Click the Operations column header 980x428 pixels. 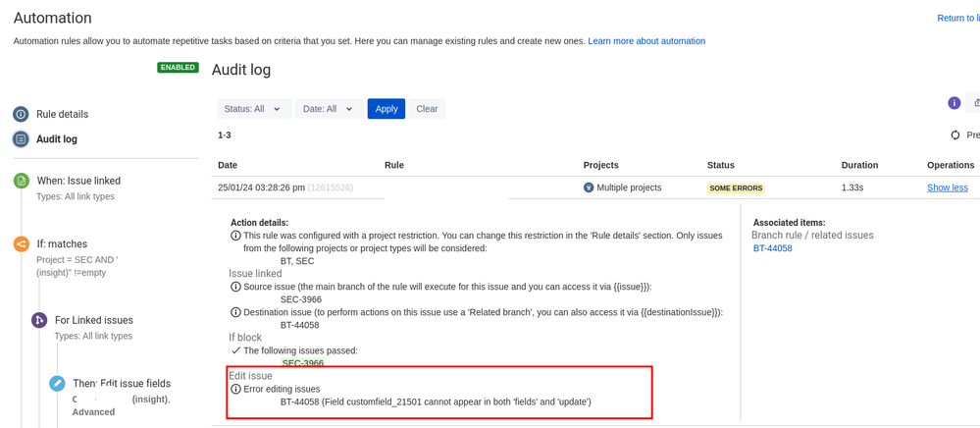coord(951,165)
